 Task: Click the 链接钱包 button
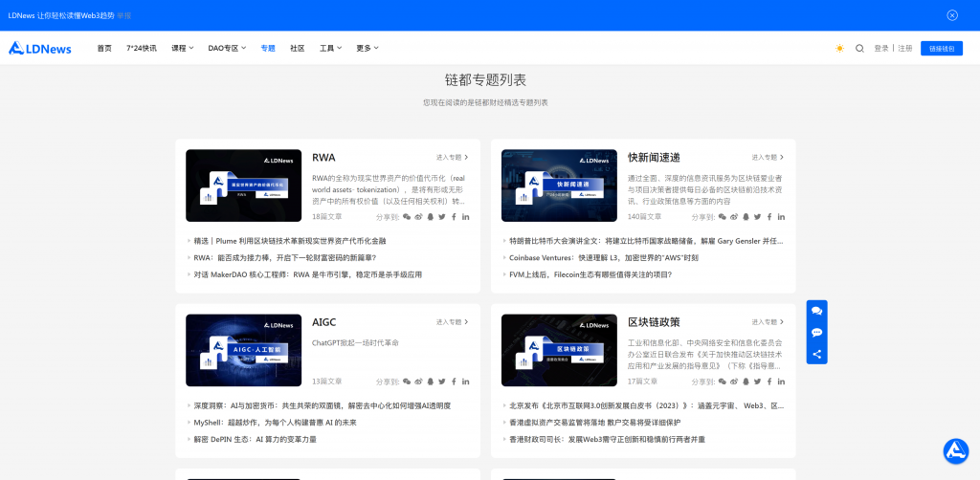pyautogui.click(x=942, y=48)
